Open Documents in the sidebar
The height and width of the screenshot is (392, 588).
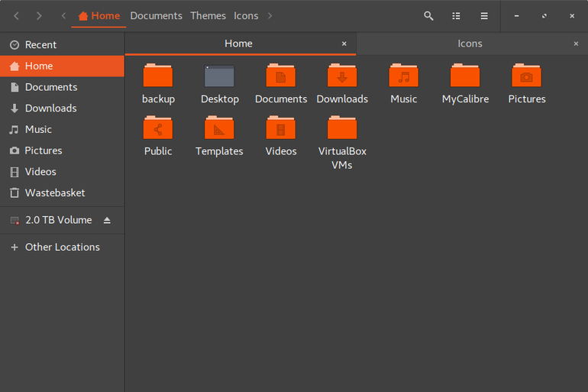click(62, 87)
